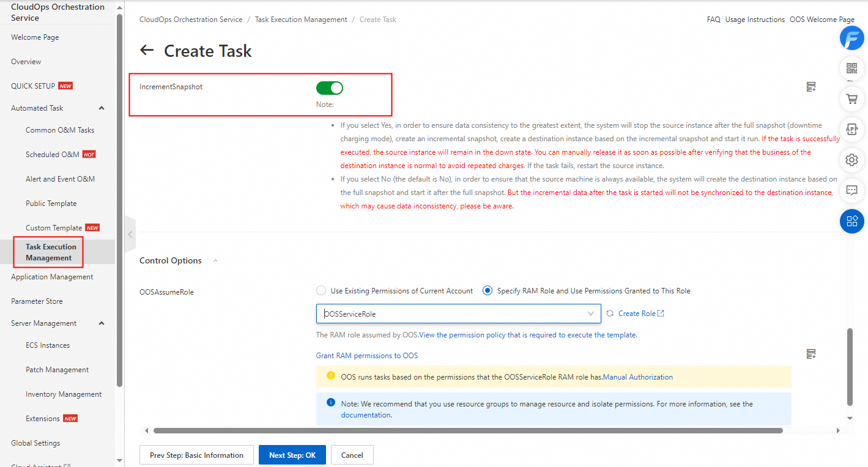
Task: Refresh the RAM role list
Action: pyautogui.click(x=610, y=314)
